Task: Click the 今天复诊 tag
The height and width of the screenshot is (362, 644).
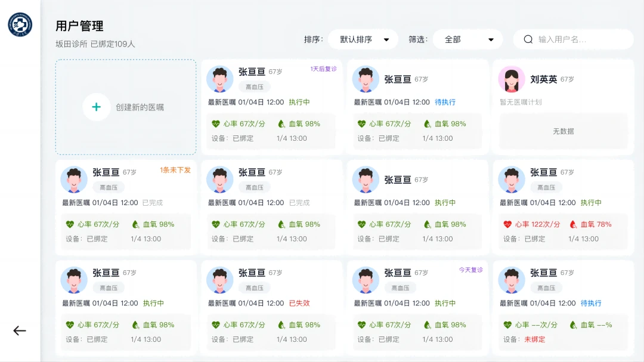Action: 470,270
